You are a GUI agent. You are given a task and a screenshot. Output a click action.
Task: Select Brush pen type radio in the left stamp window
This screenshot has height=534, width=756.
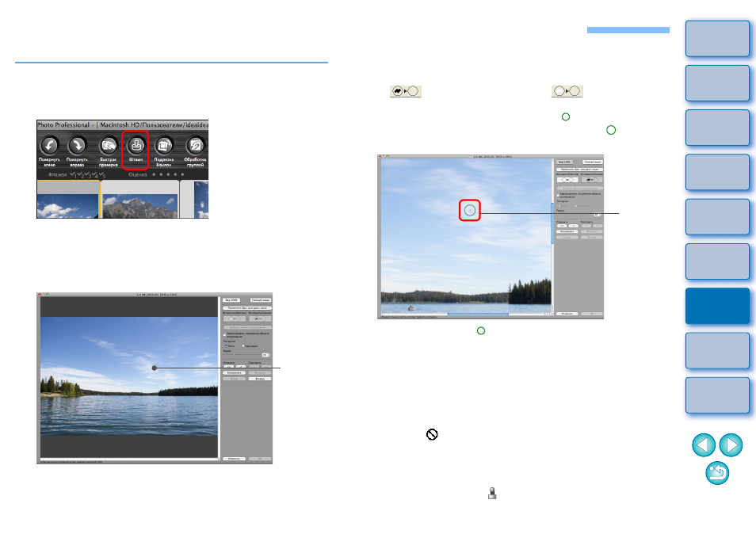226,346
